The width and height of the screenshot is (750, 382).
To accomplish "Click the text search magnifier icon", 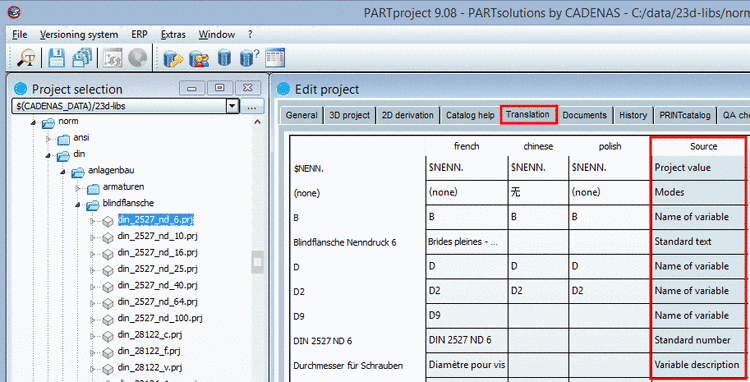I will coord(26,58).
